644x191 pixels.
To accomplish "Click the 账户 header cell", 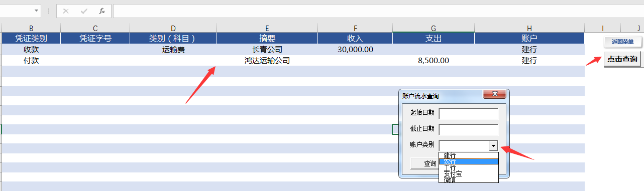I will click(529, 38).
